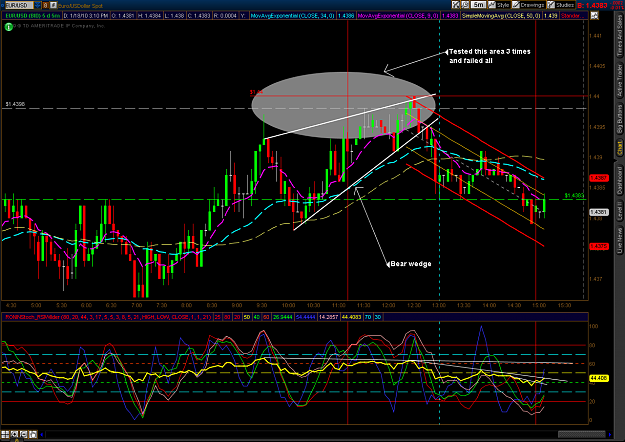The image size is (625, 442).
Task: Click the horizontal scrollbar thumb at bottom right
Action: (x=582, y=434)
